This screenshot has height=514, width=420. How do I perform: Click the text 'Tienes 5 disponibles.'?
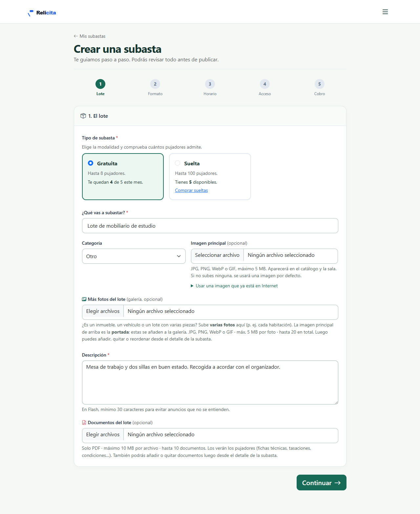[196, 182]
